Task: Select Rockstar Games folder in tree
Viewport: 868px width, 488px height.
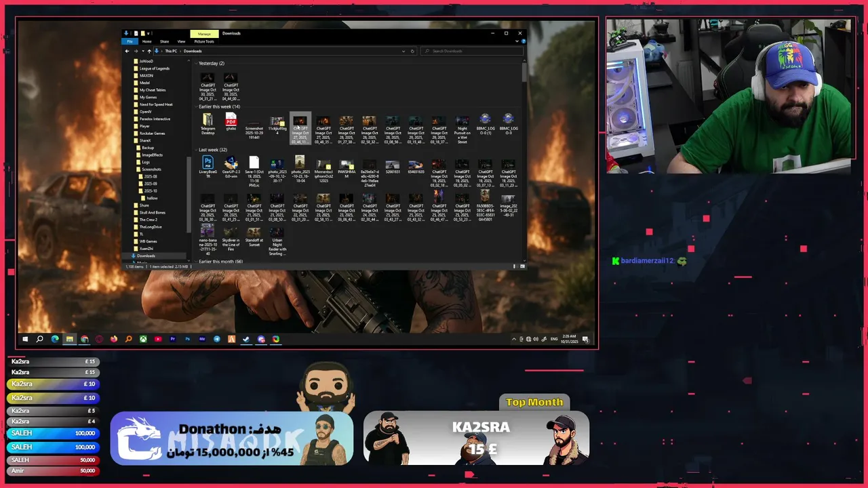Action: [x=152, y=133]
